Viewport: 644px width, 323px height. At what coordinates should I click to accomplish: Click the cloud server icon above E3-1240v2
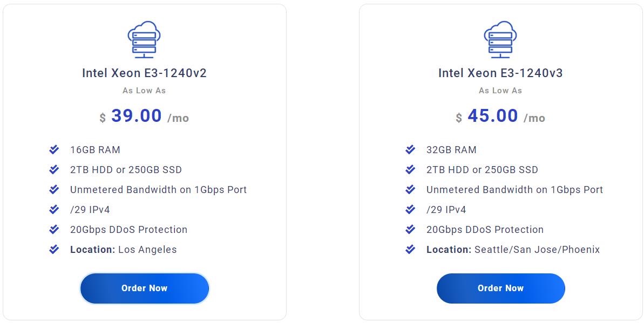(144, 39)
